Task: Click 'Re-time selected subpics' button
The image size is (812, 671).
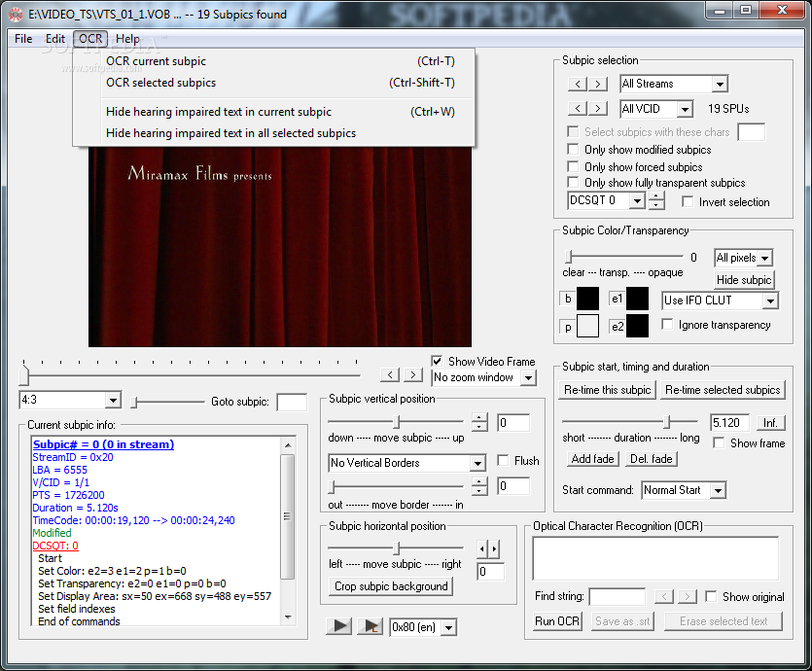Action: 723,390
